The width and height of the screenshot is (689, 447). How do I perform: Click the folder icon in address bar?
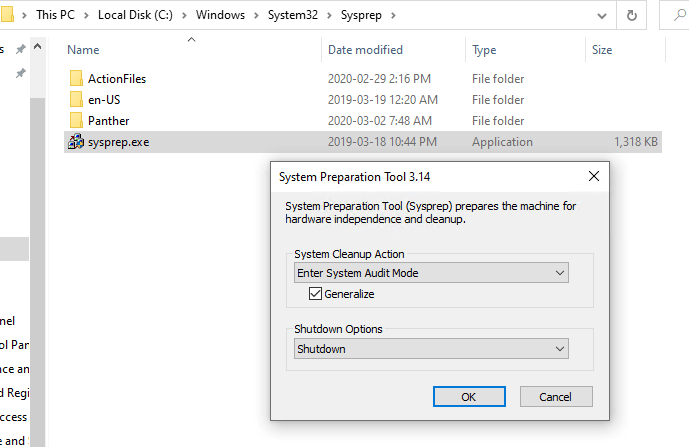click(x=10, y=16)
